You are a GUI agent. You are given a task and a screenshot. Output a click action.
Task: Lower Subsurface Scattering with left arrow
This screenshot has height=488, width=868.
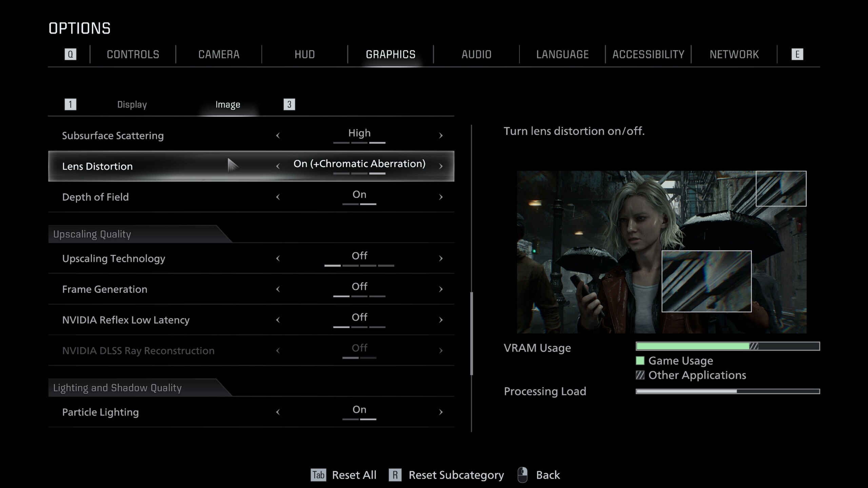[278, 136]
